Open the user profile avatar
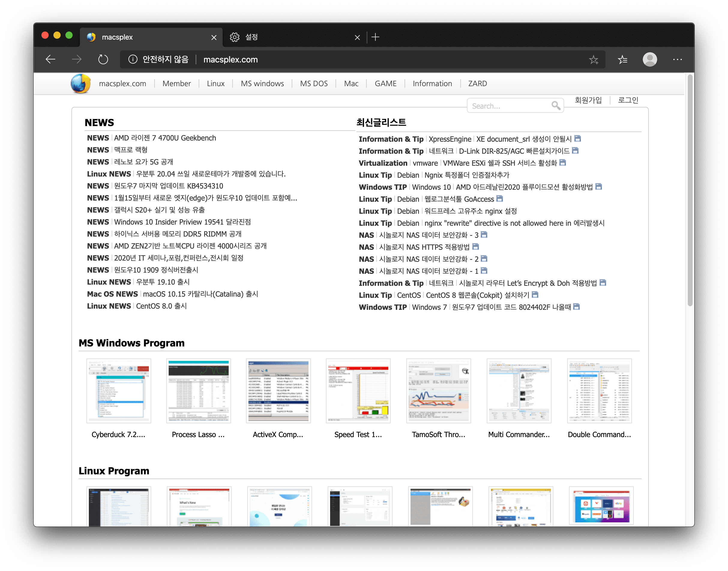The width and height of the screenshot is (728, 571). pos(650,59)
